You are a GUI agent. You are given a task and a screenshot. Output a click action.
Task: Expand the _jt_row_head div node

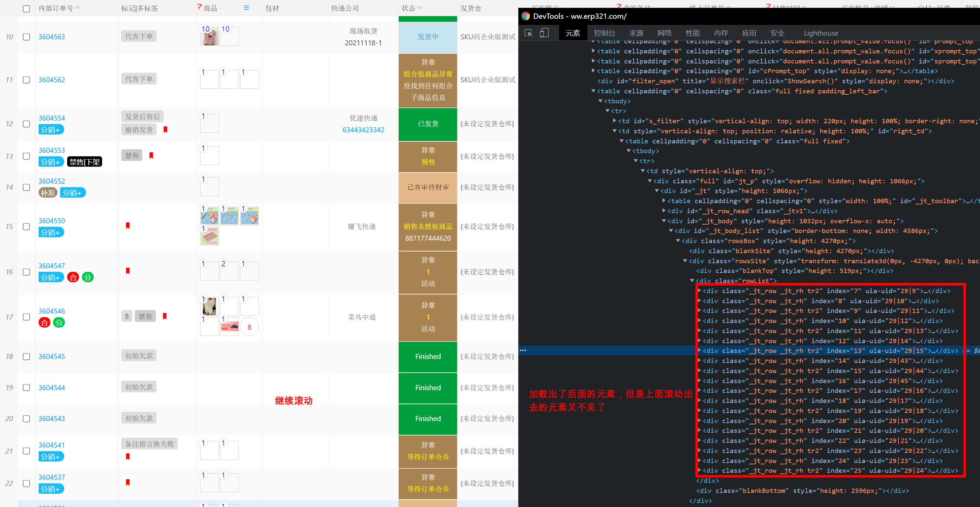(664, 211)
